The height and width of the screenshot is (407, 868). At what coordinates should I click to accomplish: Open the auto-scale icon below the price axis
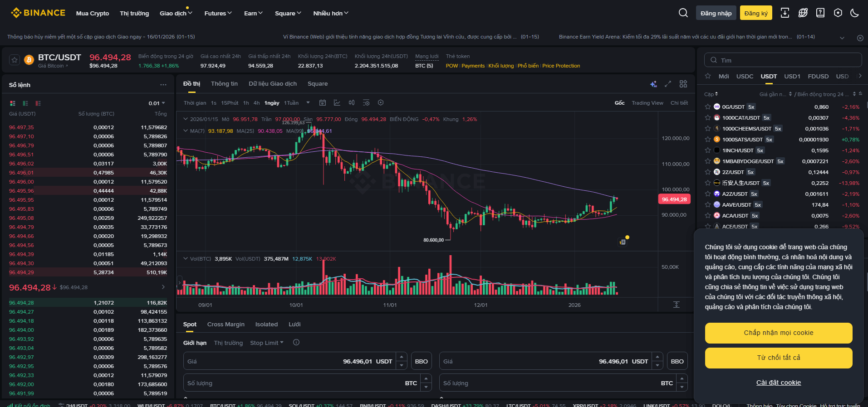(677, 305)
